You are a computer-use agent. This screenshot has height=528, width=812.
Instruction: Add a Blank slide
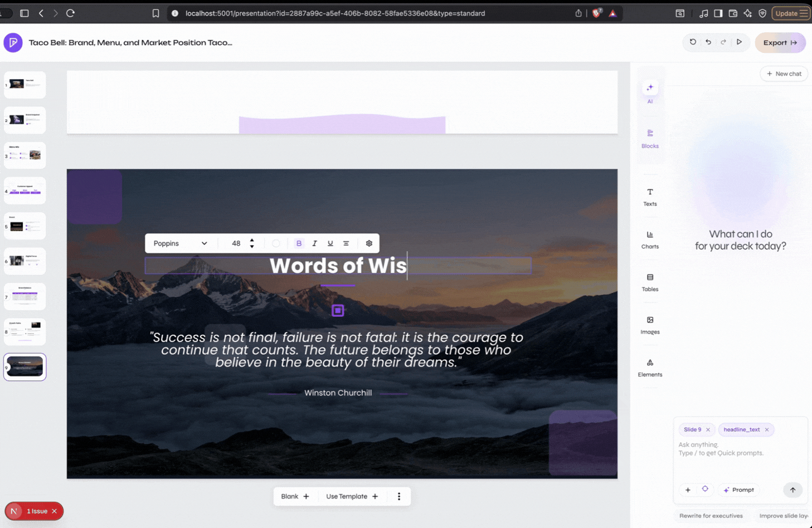point(295,496)
